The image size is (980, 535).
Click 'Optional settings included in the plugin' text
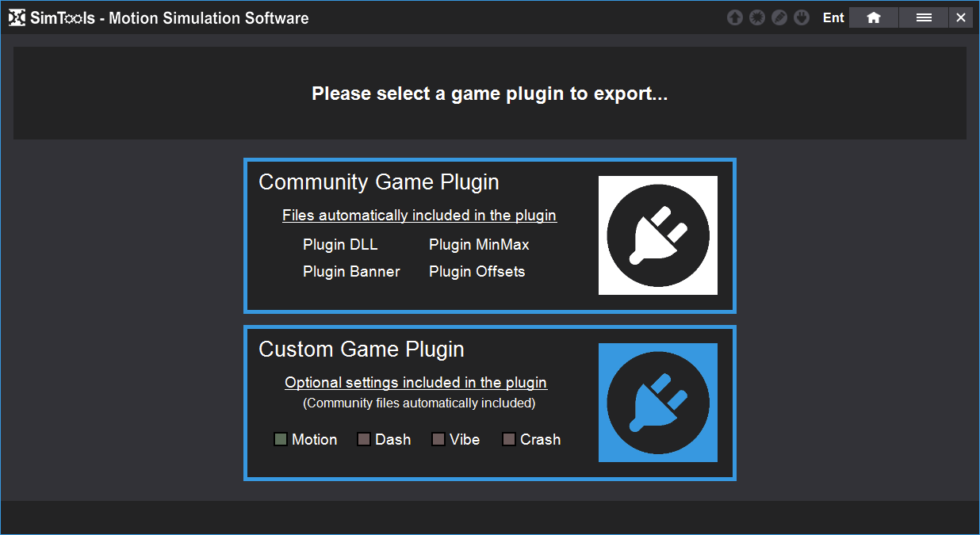click(x=416, y=383)
